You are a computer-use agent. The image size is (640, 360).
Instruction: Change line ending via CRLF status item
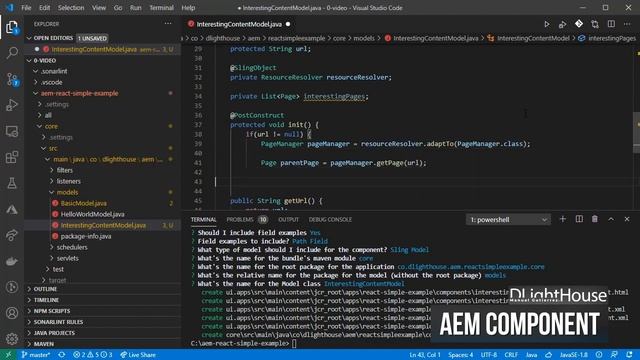(511, 355)
